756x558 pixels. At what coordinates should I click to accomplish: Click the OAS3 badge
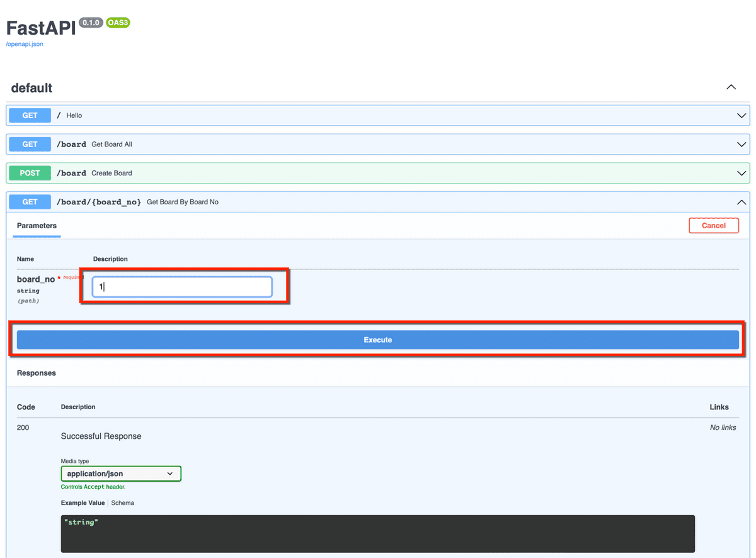click(x=118, y=23)
